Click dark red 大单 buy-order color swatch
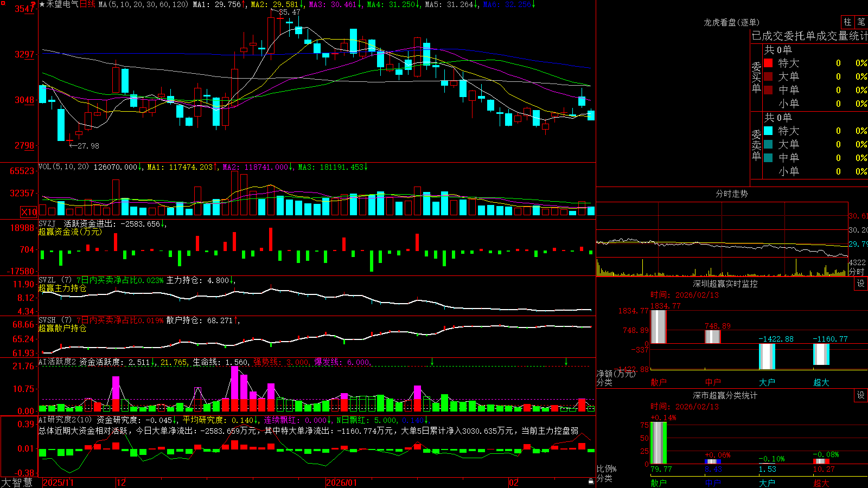This screenshot has width=868, height=488. 768,76
